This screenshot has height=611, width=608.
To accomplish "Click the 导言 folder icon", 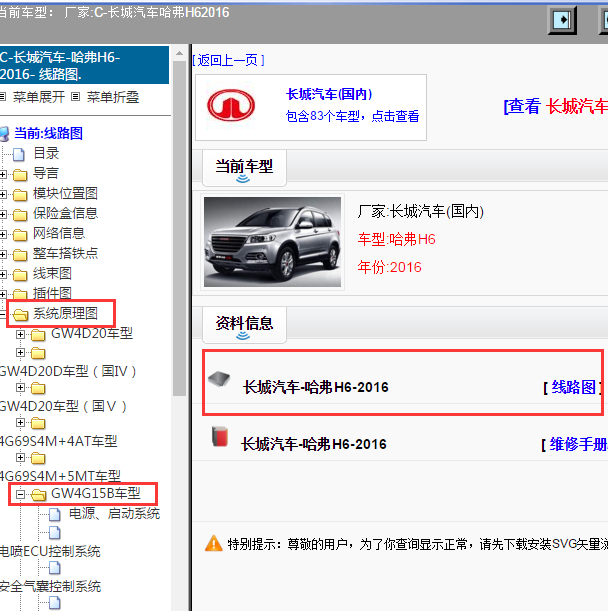I will click(20, 175).
